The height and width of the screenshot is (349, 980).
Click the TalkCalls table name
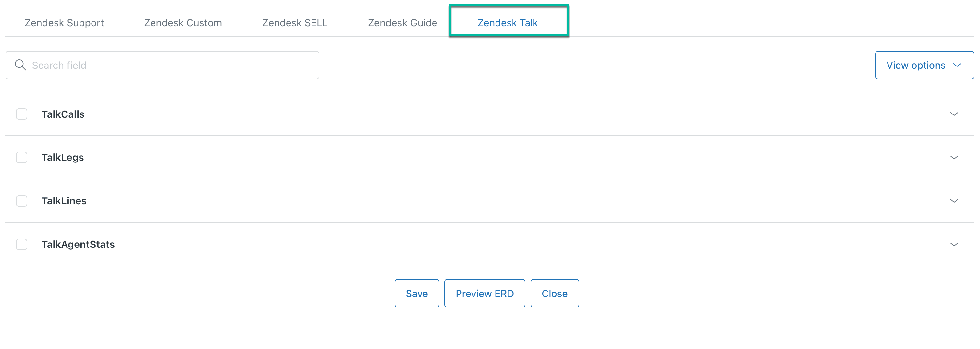click(x=63, y=114)
